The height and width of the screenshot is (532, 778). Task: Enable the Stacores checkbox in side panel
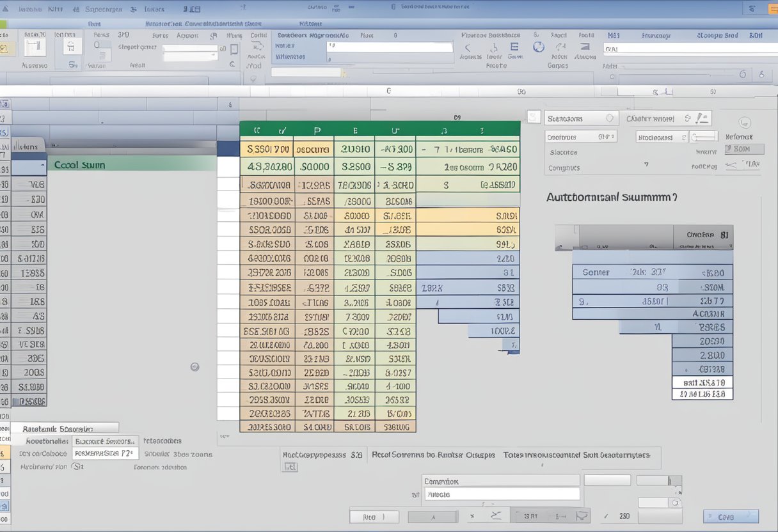tap(562, 152)
